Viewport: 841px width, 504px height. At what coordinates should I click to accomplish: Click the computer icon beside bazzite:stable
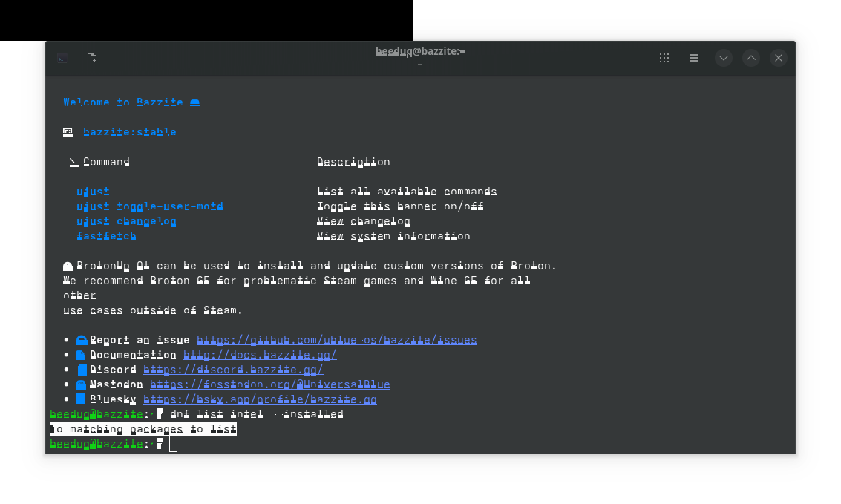pos(68,131)
